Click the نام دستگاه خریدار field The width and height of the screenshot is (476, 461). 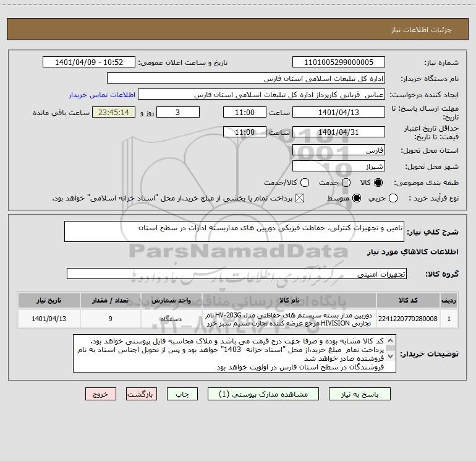(246, 79)
